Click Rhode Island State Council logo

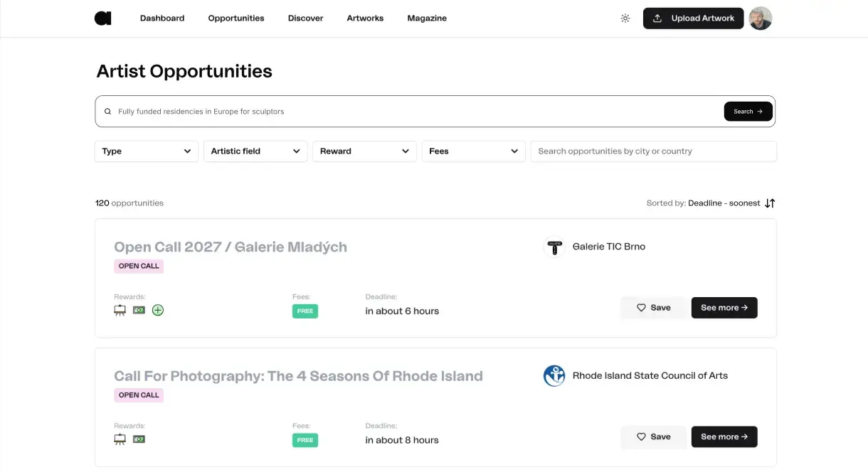pyautogui.click(x=554, y=375)
